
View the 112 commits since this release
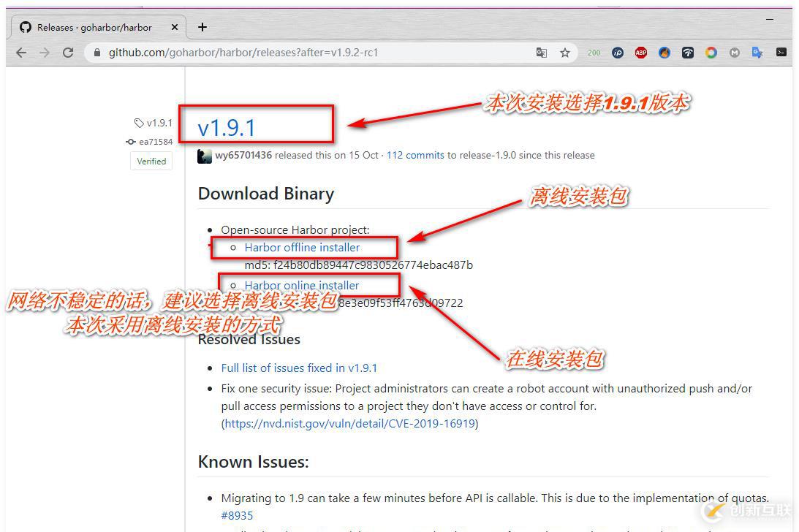[x=415, y=155]
